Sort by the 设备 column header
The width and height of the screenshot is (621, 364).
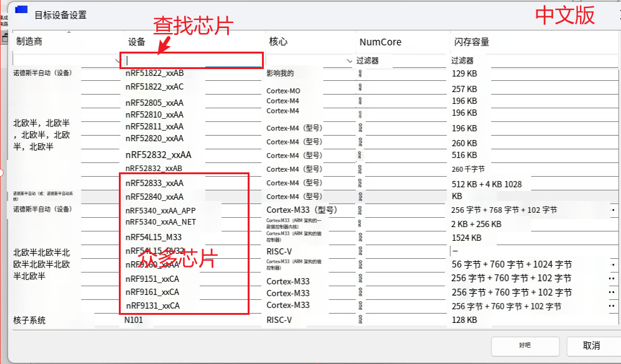point(137,42)
